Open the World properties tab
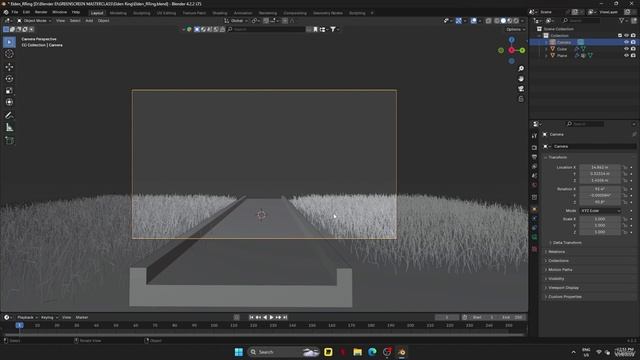 point(534,185)
